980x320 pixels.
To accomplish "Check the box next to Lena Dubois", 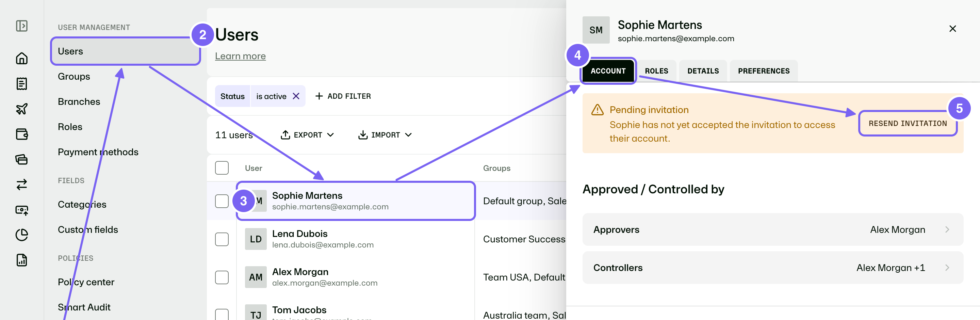I will tap(222, 239).
